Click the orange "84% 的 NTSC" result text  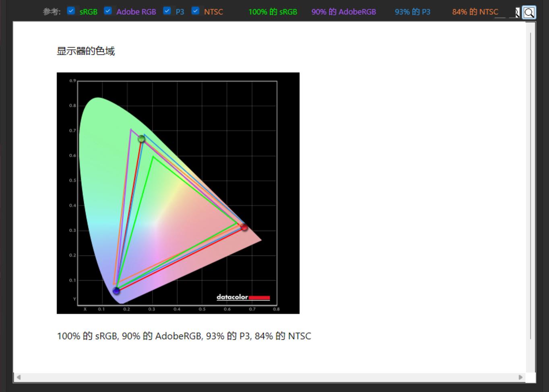click(475, 12)
